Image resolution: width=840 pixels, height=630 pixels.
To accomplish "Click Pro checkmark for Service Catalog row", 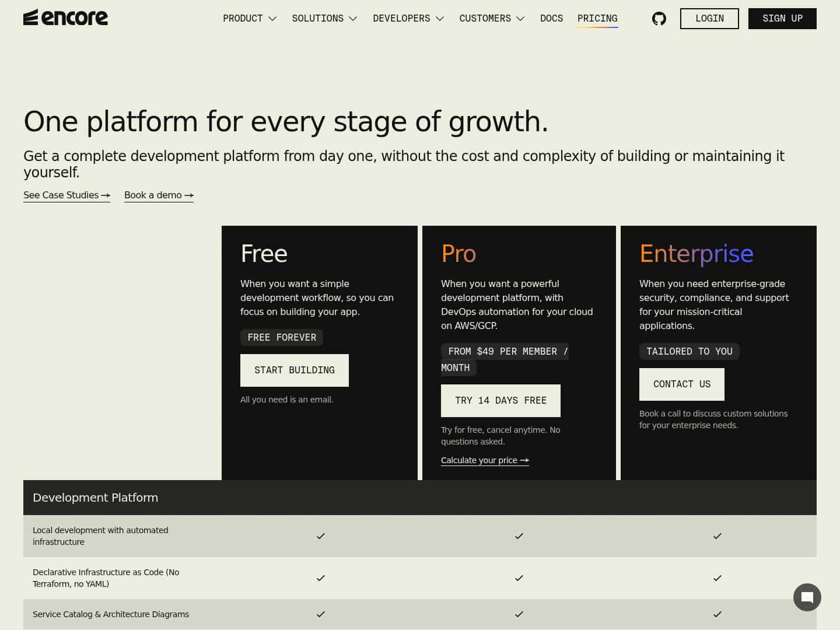I will pyautogui.click(x=519, y=614).
